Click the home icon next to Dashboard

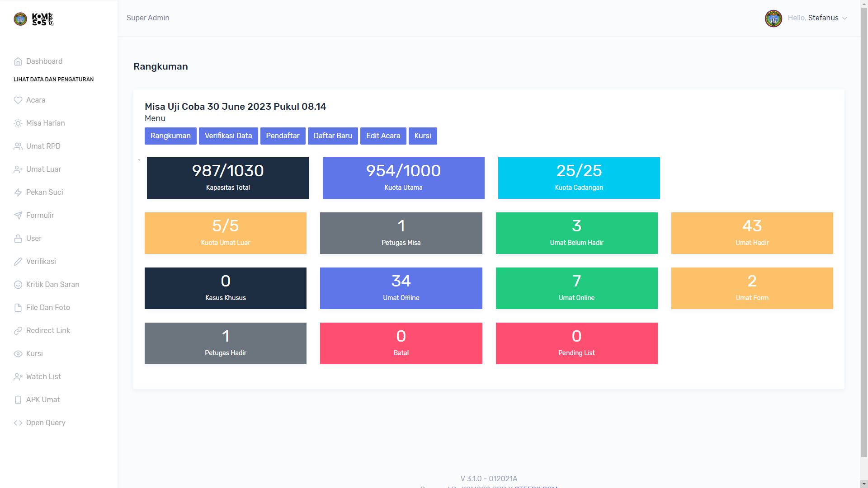(x=18, y=61)
